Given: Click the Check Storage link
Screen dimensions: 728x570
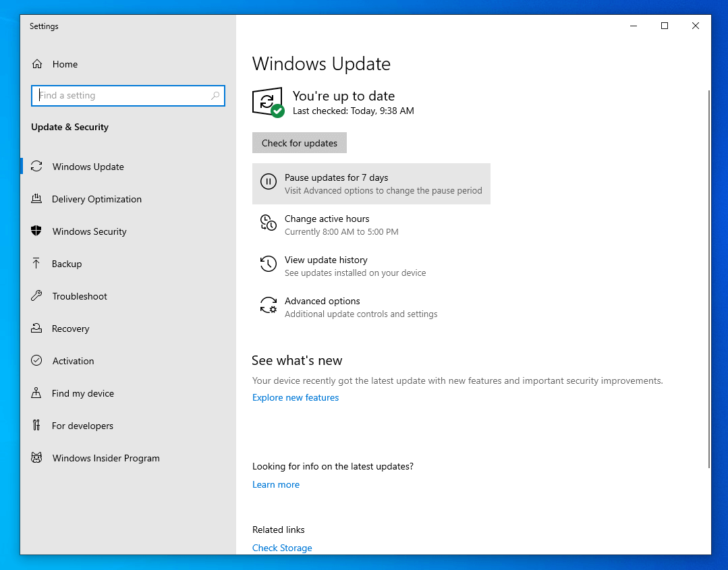Looking at the screenshot, I should [x=282, y=548].
